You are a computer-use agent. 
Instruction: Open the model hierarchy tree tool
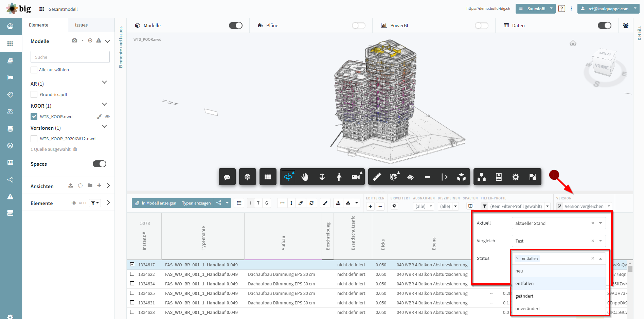[482, 177]
